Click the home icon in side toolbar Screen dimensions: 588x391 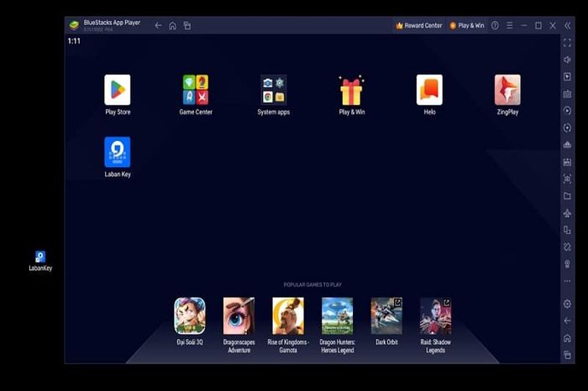pos(567,338)
